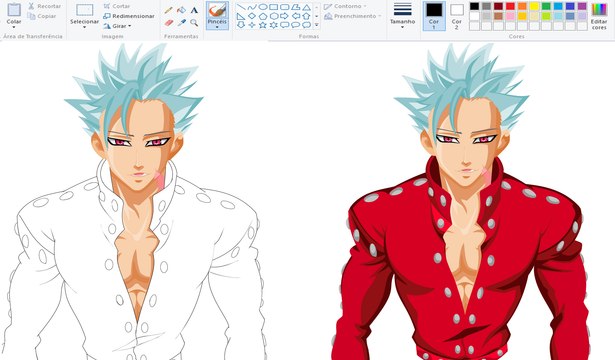This screenshot has width=615, height=360.
Task: Choose the Oval shape
Action: click(x=263, y=7)
